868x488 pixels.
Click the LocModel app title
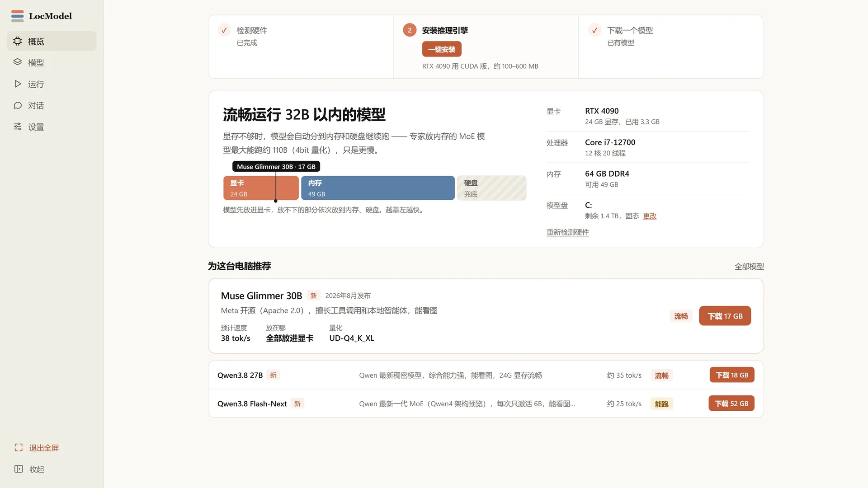pyautogui.click(x=50, y=16)
